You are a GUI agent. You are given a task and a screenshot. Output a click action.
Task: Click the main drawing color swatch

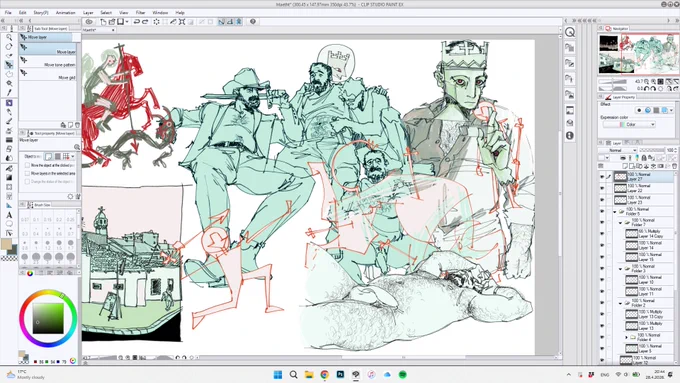(x=6, y=244)
